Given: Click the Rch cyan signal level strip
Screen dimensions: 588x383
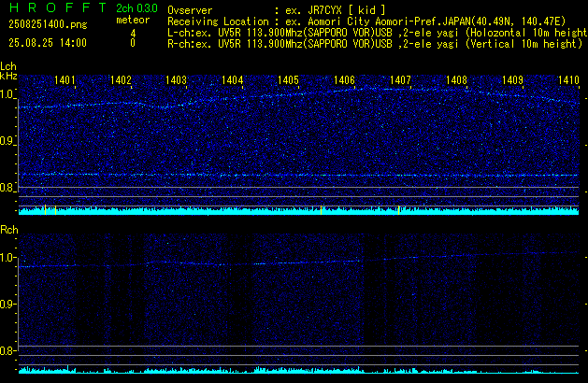Looking at the screenshot, I should tap(298, 370).
